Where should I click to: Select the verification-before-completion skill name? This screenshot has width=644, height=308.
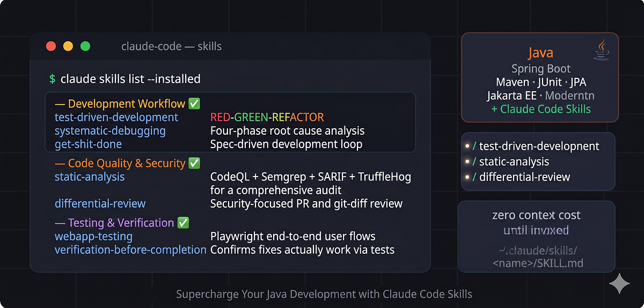pyautogui.click(x=130, y=250)
